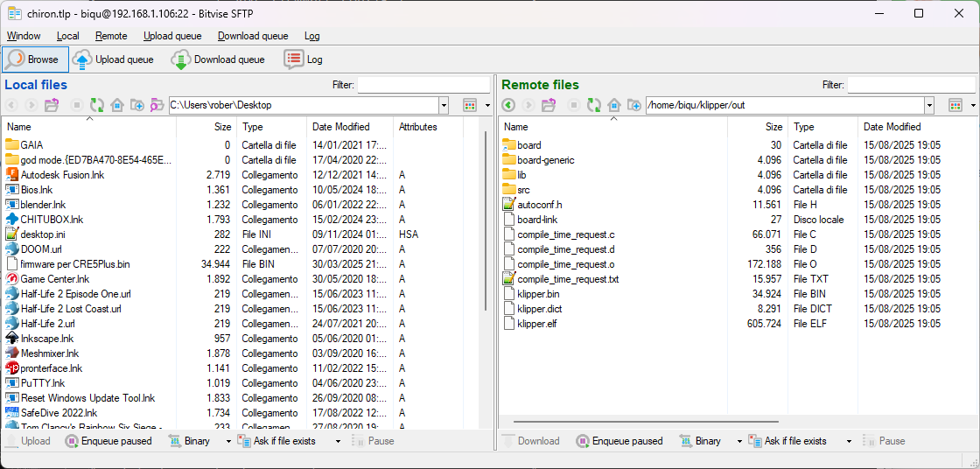Expand Remote path history dropdown
Screen dimensions: 980x469
click(x=929, y=105)
